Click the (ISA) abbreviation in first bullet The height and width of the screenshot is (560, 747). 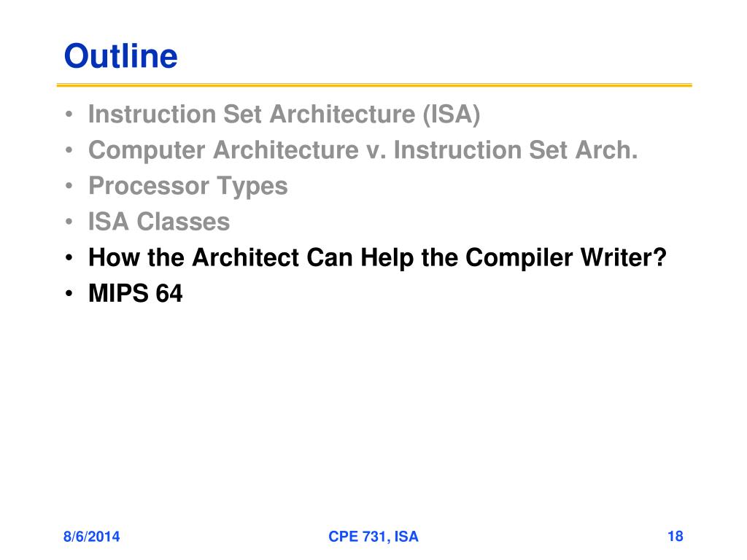pyautogui.click(x=451, y=114)
